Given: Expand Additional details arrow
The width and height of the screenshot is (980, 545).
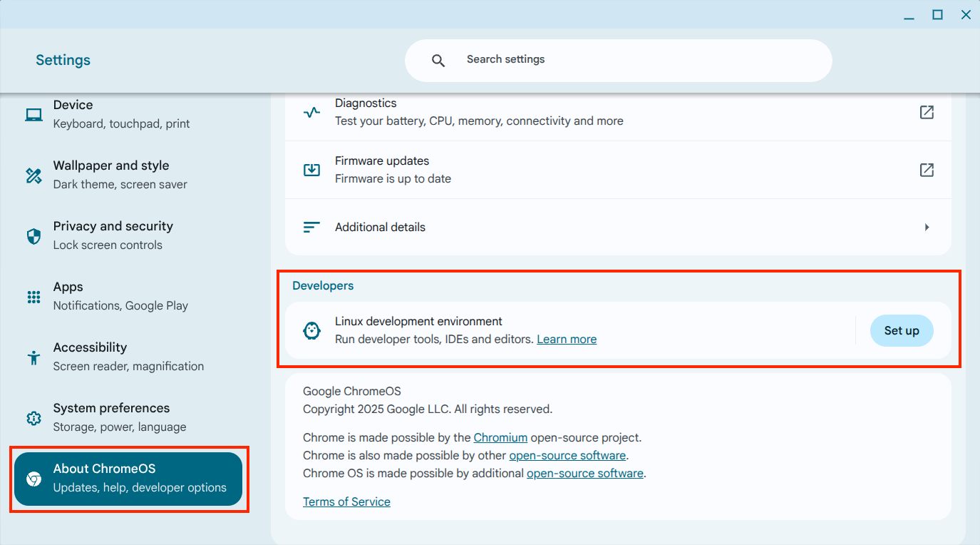Looking at the screenshot, I should click(x=927, y=228).
